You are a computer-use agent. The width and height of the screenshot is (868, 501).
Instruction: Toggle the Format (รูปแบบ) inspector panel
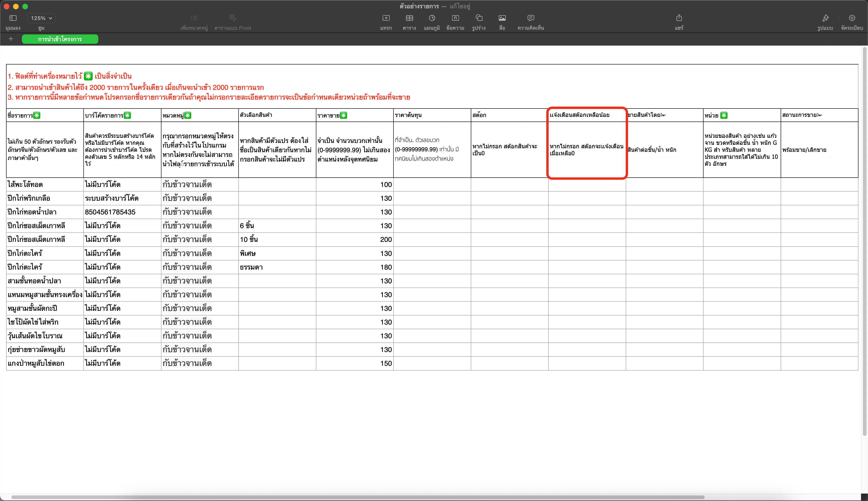(x=825, y=18)
